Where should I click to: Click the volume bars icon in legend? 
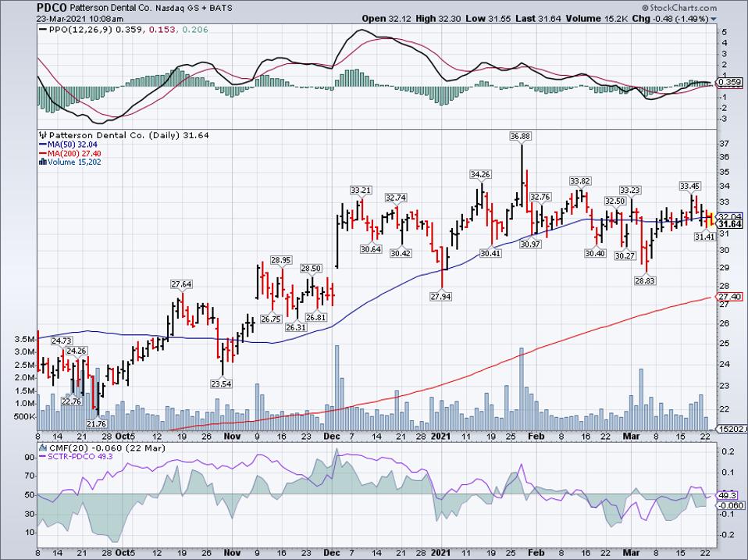tap(43, 162)
